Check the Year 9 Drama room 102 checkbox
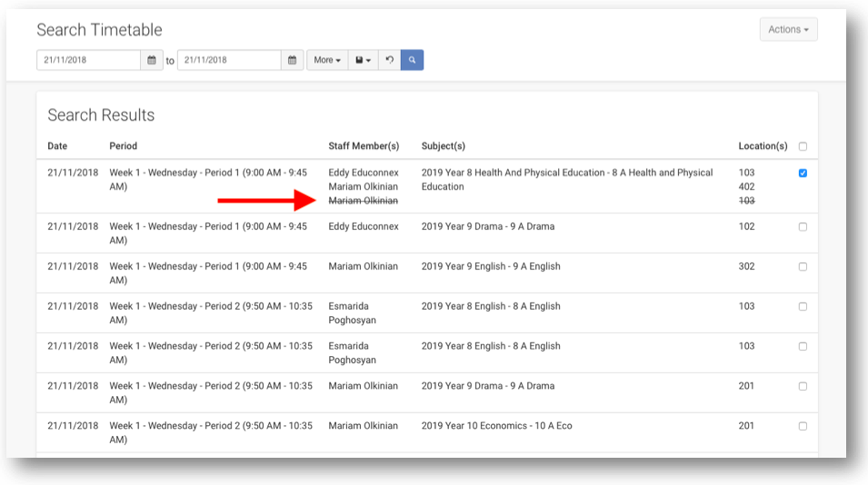 (x=803, y=227)
